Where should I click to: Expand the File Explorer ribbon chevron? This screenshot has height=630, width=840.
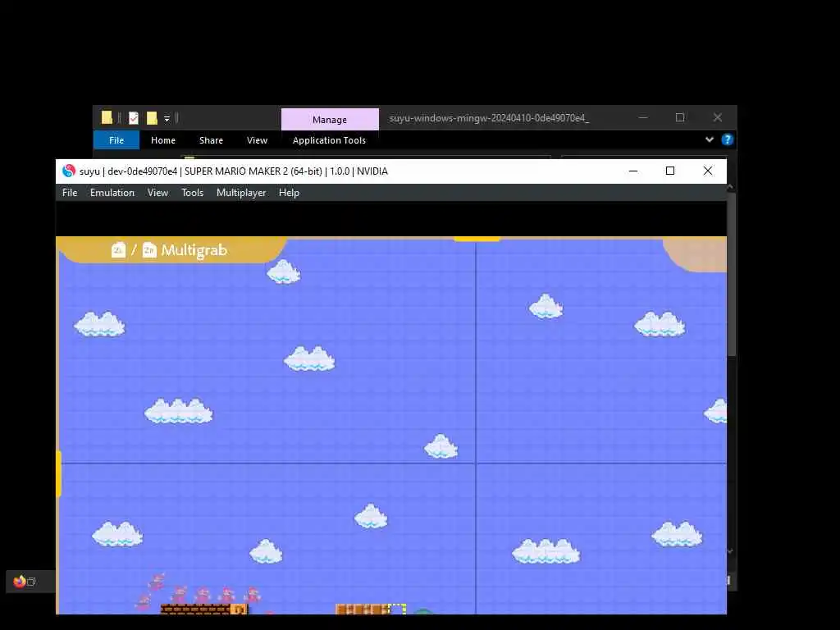pos(710,139)
